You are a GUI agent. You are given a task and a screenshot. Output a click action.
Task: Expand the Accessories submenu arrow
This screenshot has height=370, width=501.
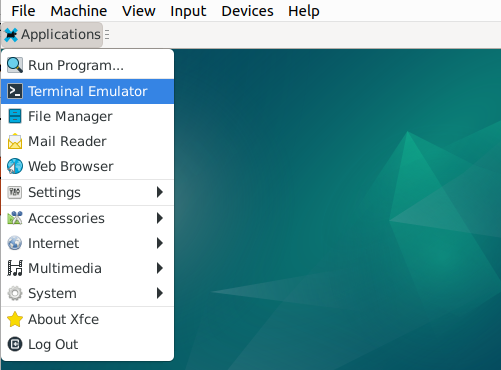tap(160, 218)
